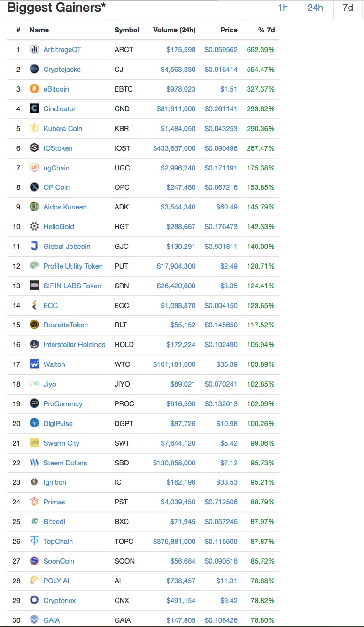Click the Jiyo logo icon

[34, 384]
